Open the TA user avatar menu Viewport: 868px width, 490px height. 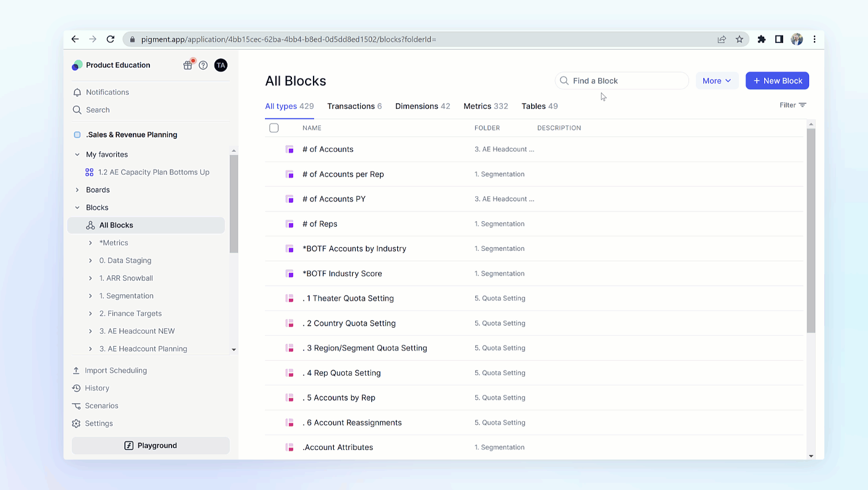tap(221, 65)
